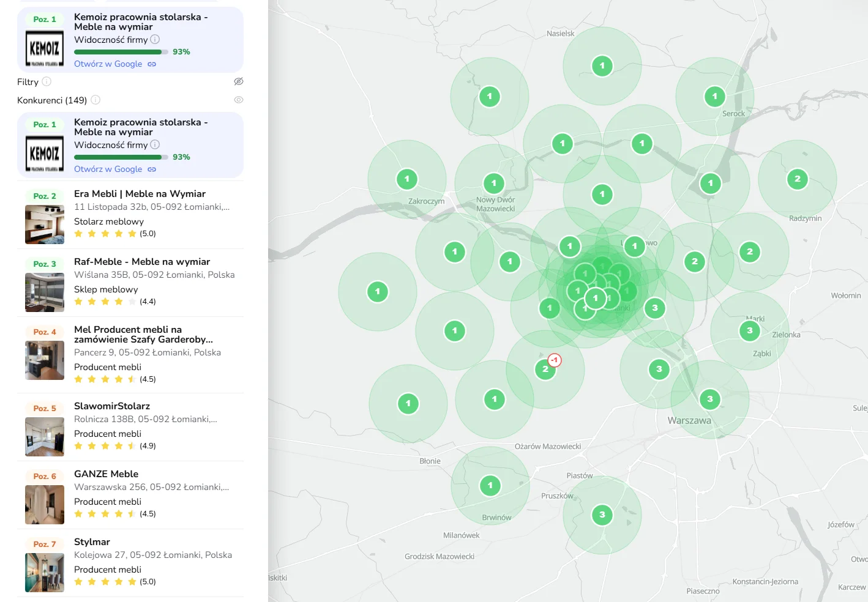Click the Widoczność firmy info icon in the Kemoiz card under Konkurenci
This screenshot has height=602, width=868.
[x=155, y=144]
